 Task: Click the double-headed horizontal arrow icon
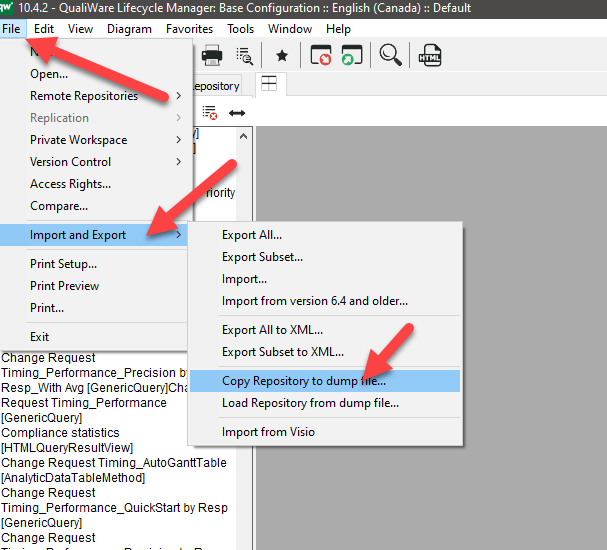pos(237,113)
